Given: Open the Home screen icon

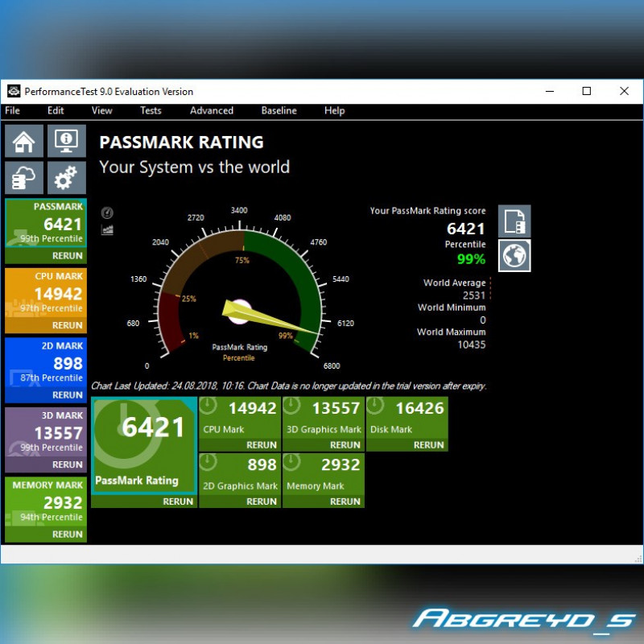Looking at the screenshot, I should pyautogui.click(x=24, y=141).
